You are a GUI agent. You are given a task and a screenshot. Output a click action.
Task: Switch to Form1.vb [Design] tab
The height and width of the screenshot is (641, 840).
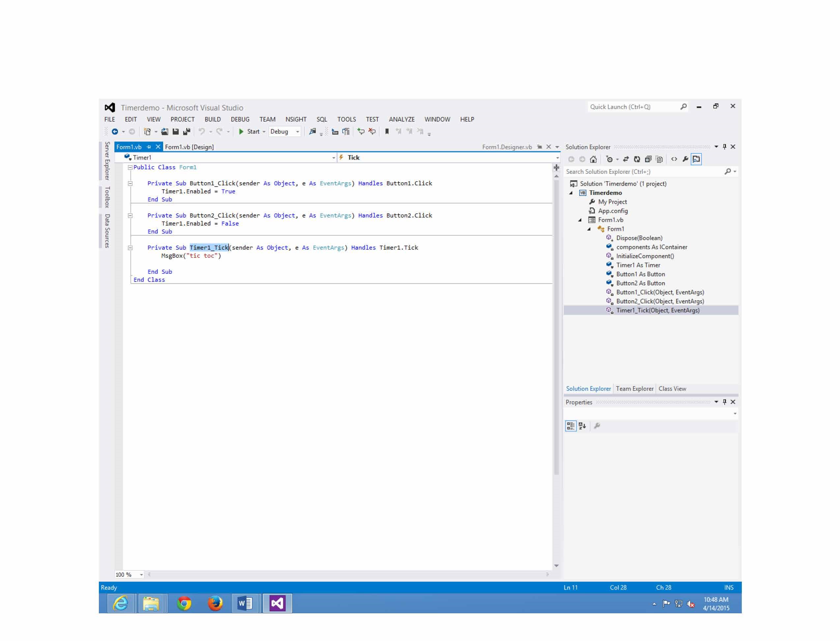189,147
